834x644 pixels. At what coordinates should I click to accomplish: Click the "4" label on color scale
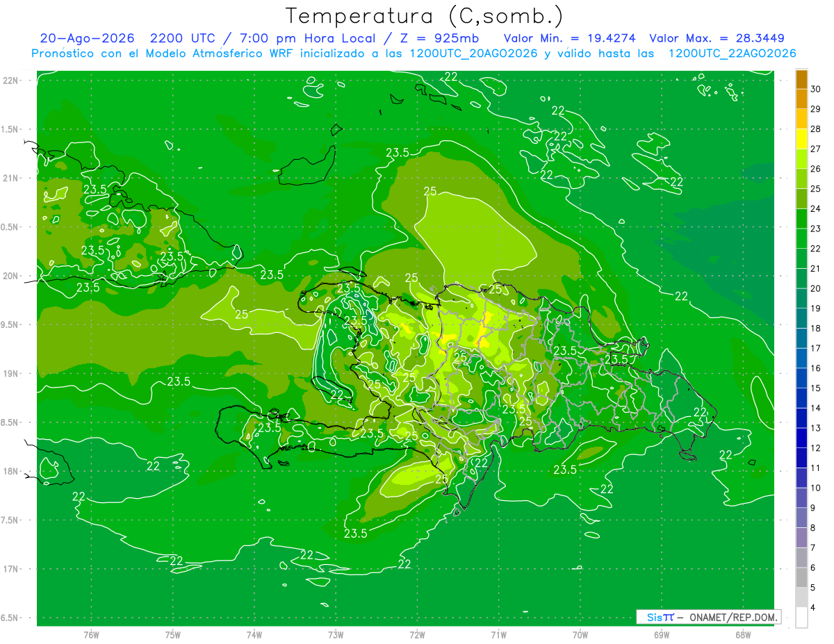pos(814,607)
